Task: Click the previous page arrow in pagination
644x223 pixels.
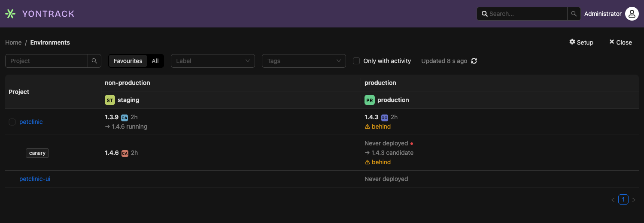Action: pos(613,199)
